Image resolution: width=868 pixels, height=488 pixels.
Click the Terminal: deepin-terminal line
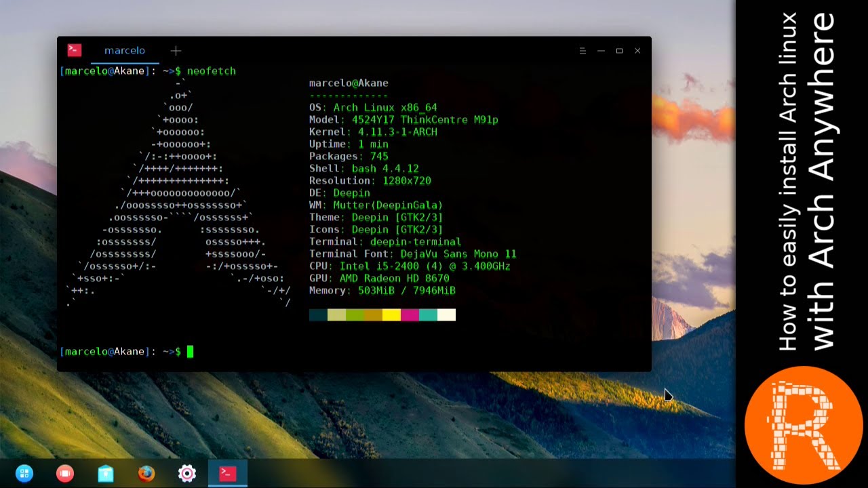tap(385, 241)
